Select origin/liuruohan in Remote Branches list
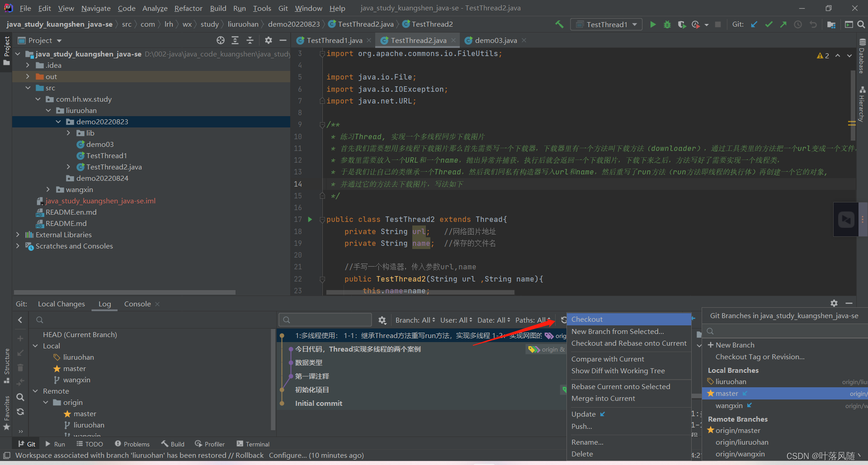 click(742, 442)
